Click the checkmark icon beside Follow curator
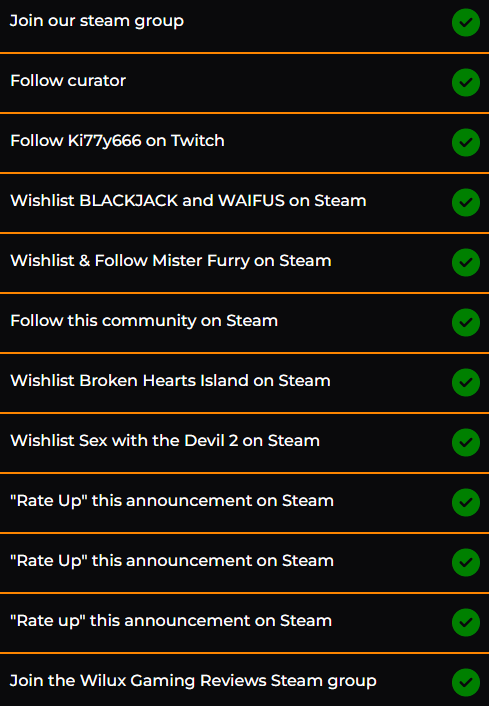 (x=466, y=82)
